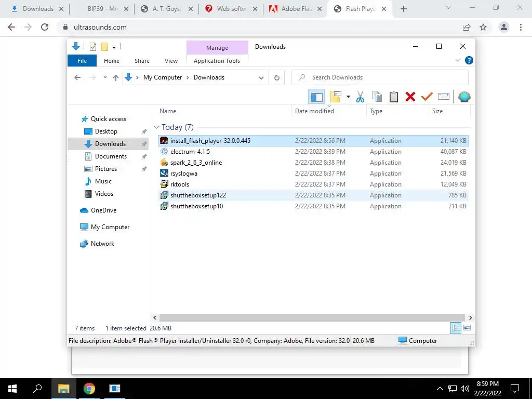Open a new Chrome tab
The width and height of the screenshot is (532, 399).
[x=403, y=9]
